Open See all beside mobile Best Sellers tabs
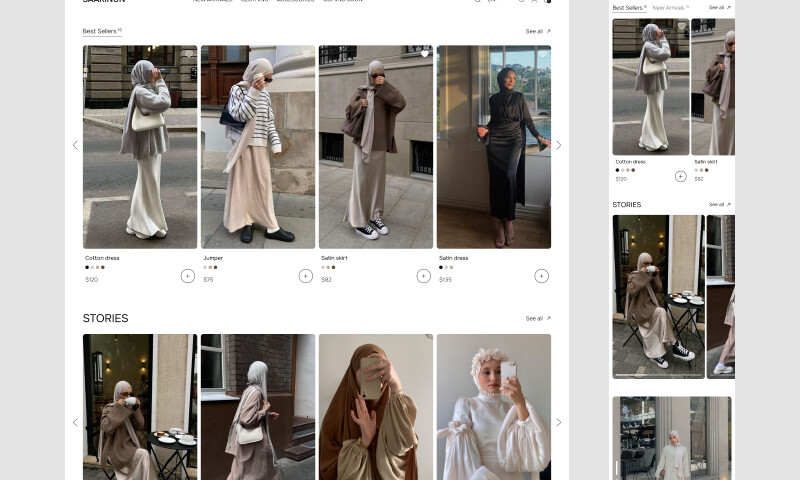The image size is (800, 480). (x=719, y=8)
